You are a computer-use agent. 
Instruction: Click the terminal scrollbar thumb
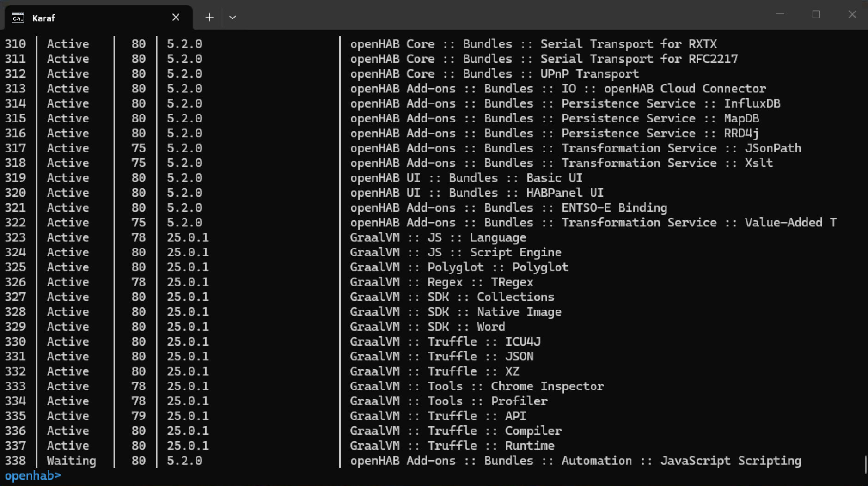[x=865, y=464]
